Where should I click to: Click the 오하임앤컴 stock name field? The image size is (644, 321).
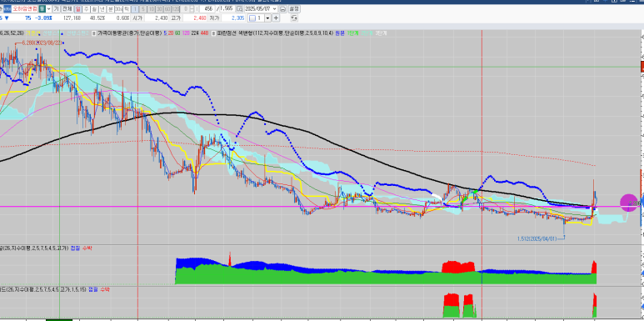tap(25, 8)
